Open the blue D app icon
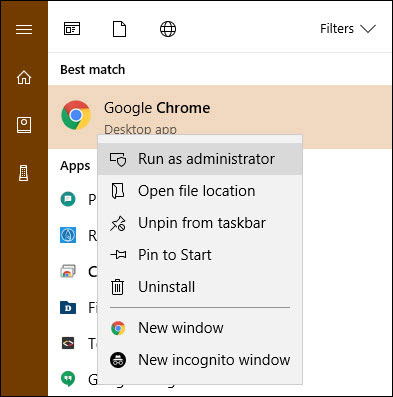The image size is (393, 397). [68, 307]
